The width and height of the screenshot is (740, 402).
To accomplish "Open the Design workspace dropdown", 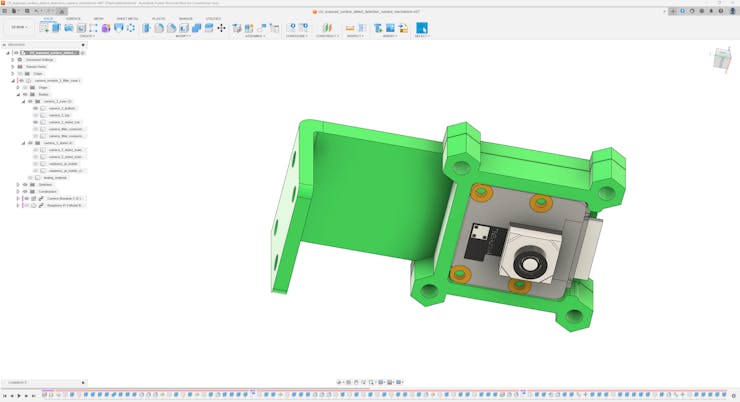I will pyautogui.click(x=20, y=28).
